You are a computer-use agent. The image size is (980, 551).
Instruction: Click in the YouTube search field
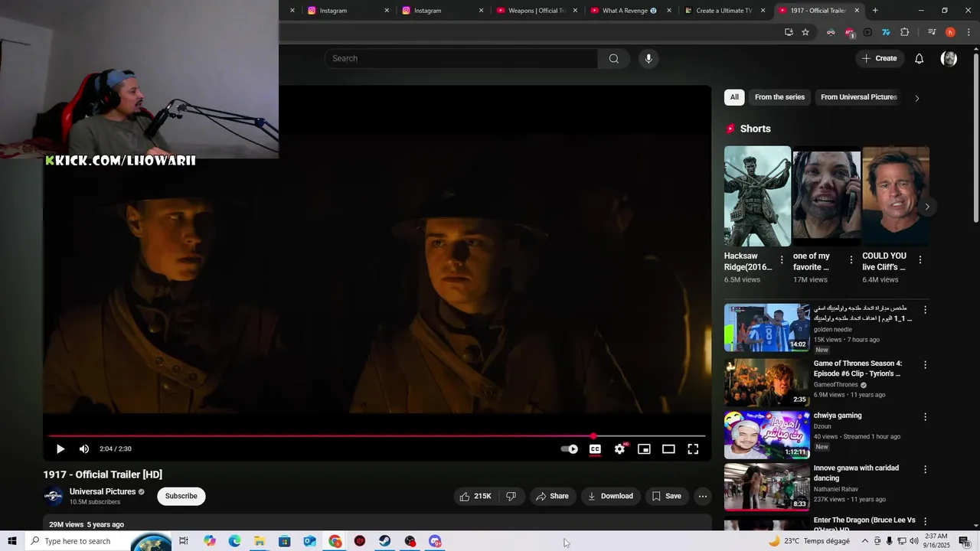461,59
